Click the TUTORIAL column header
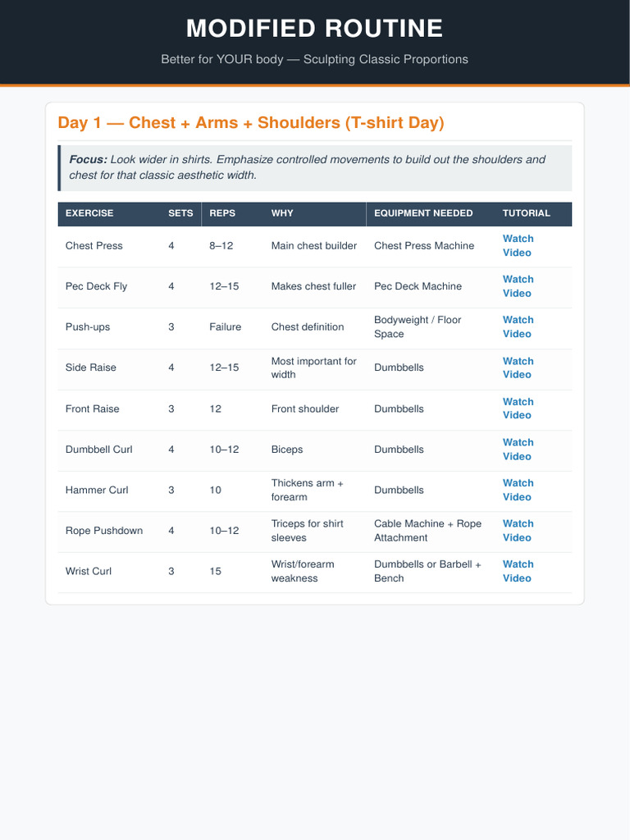Viewport: 630px width, 840px height. 526,213
